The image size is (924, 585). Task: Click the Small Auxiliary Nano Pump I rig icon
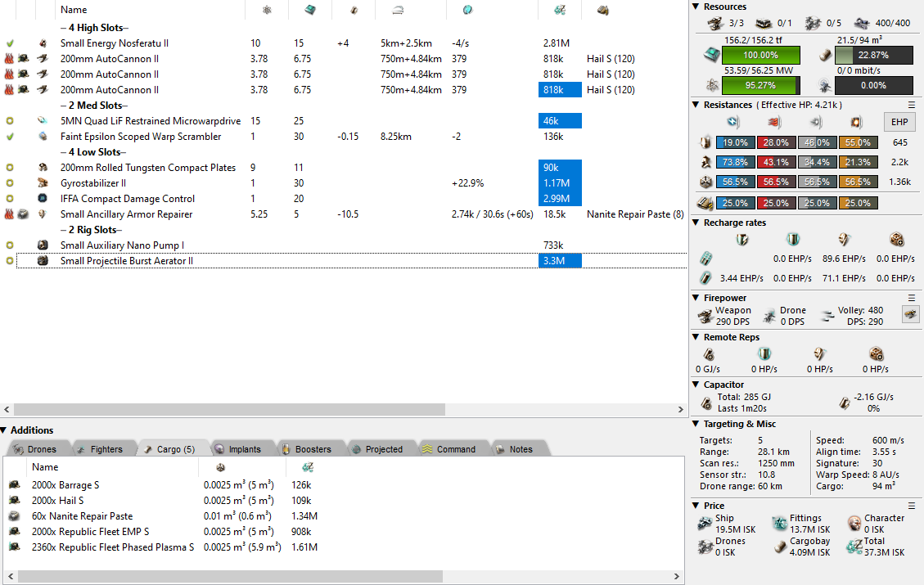click(43, 245)
